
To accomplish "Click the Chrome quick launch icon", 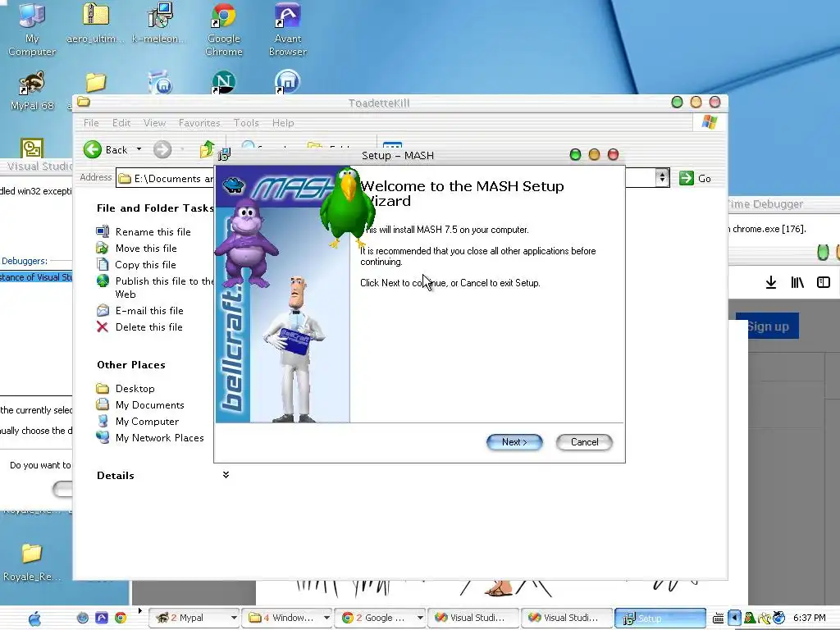I will click(121, 618).
